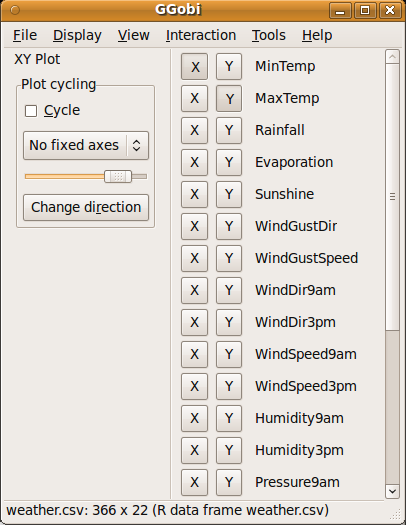The image size is (406, 525).
Task: Set Rainfall as the Y variable
Action: 229,130
